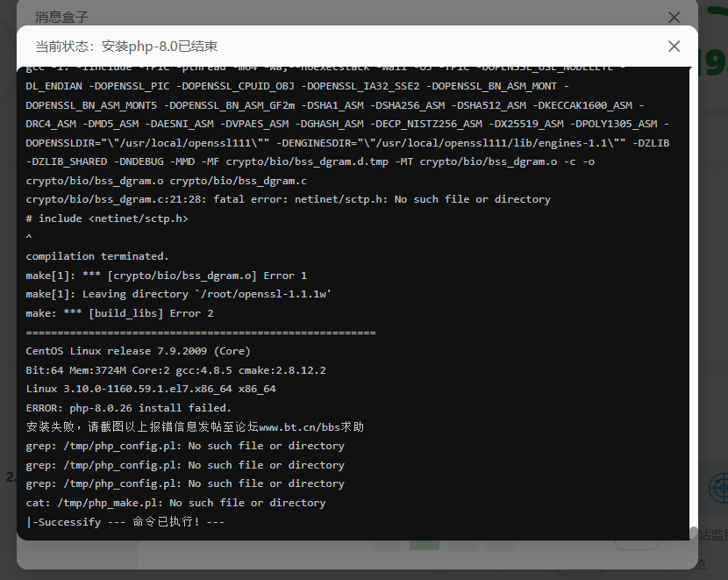Click the '|-Successify --- 命令已执行!' line

pyautogui.click(x=125, y=522)
